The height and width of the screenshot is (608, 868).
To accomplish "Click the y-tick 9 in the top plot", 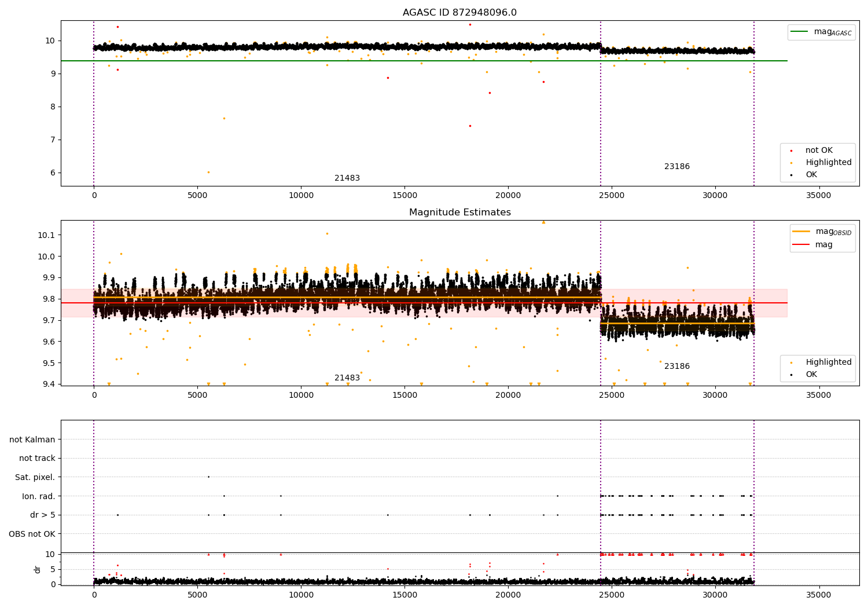I will [x=53, y=74].
